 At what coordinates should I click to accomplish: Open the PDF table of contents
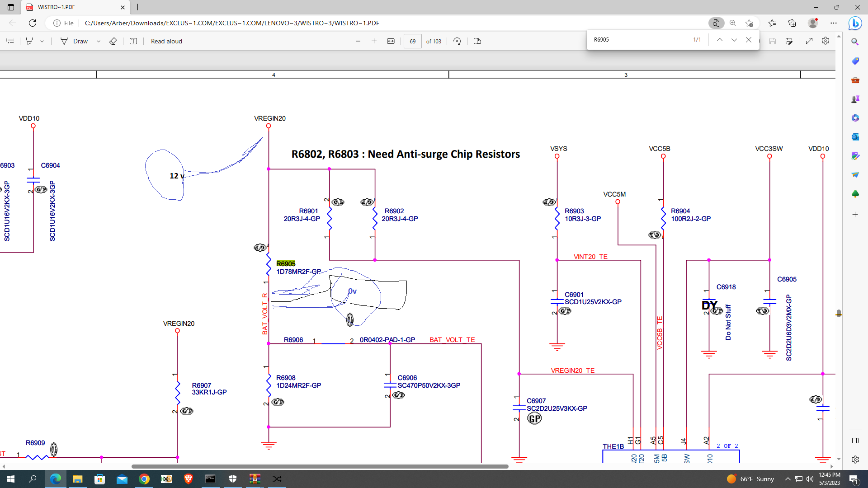[x=10, y=41]
